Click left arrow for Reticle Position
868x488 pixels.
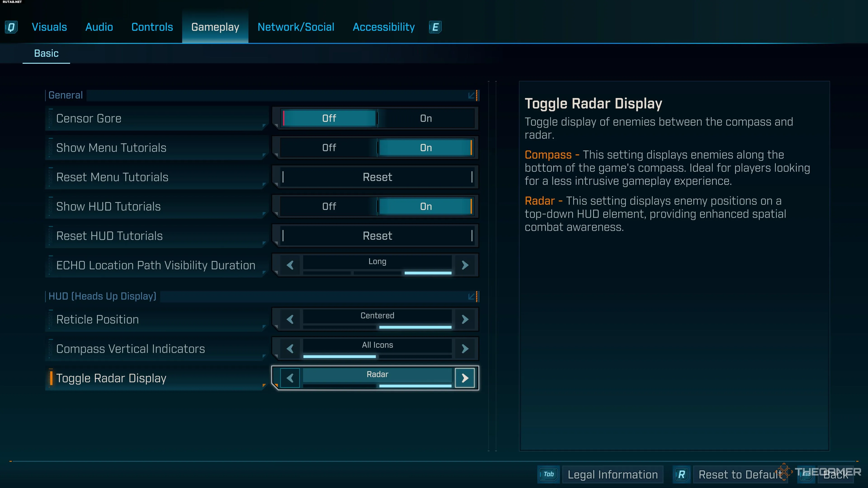(290, 319)
